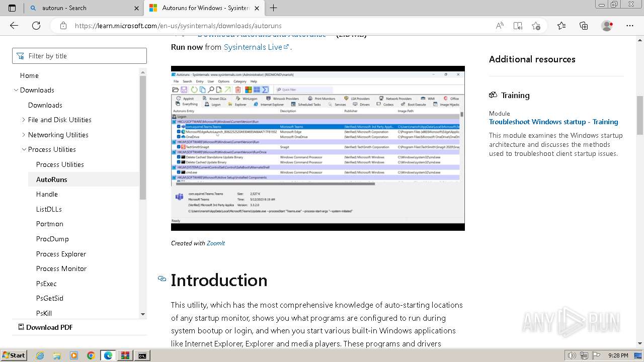This screenshot has width=644, height=362.
Task: Refresh the Autoruns page
Action: click(36, 26)
